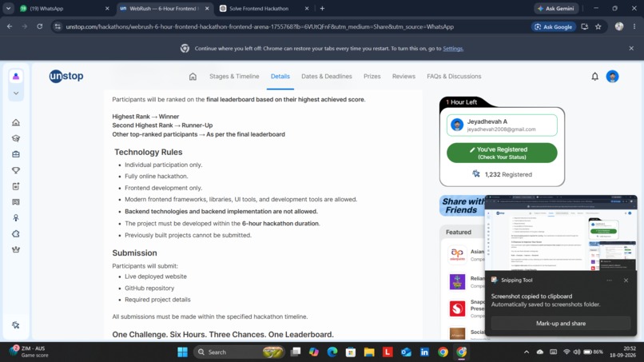The width and height of the screenshot is (644, 362).
Task: Open the Unstop home icon in page nav
Action: [x=193, y=77]
